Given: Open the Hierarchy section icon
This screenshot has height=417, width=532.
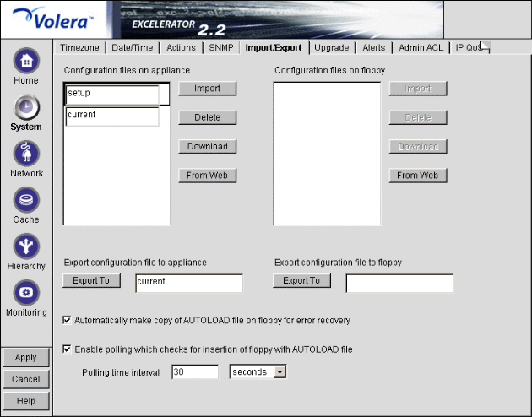Looking at the screenshot, I should coord(26,246).
